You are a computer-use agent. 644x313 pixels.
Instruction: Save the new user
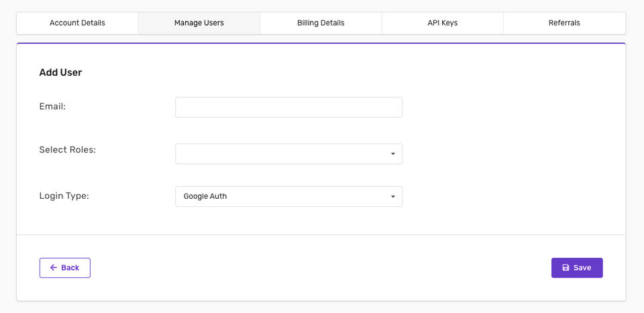click(577, 267)
